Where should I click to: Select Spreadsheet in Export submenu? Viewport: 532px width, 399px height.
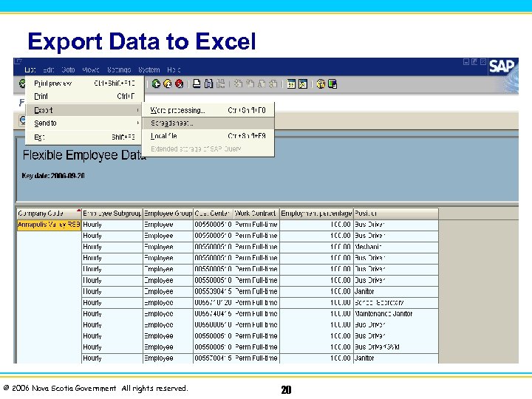pos(208,123)
